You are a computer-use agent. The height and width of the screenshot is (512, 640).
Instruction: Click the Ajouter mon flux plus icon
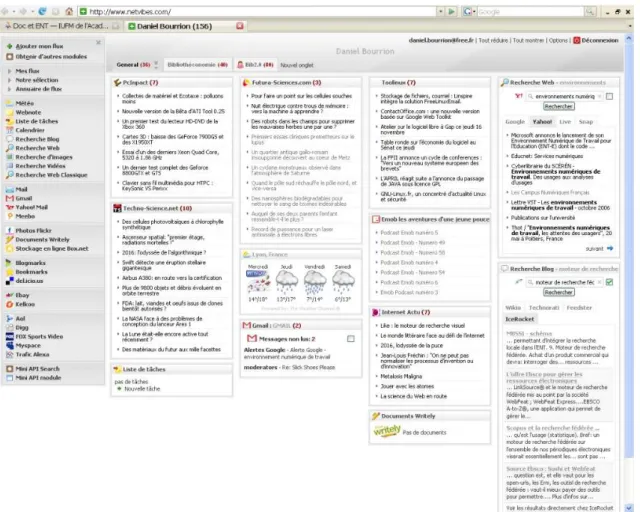[10, 46]
